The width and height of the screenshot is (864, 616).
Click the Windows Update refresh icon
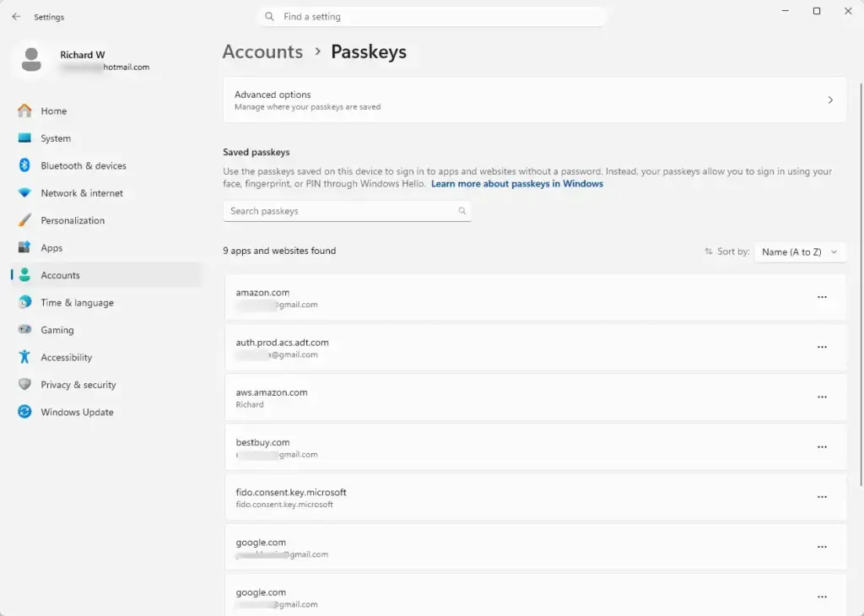pyautogui.click(x=24, y=412)
